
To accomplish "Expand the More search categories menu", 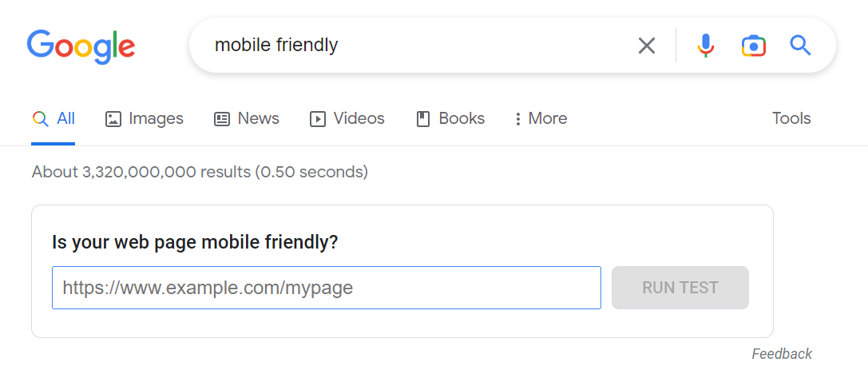I will click(x=541, y=119).
